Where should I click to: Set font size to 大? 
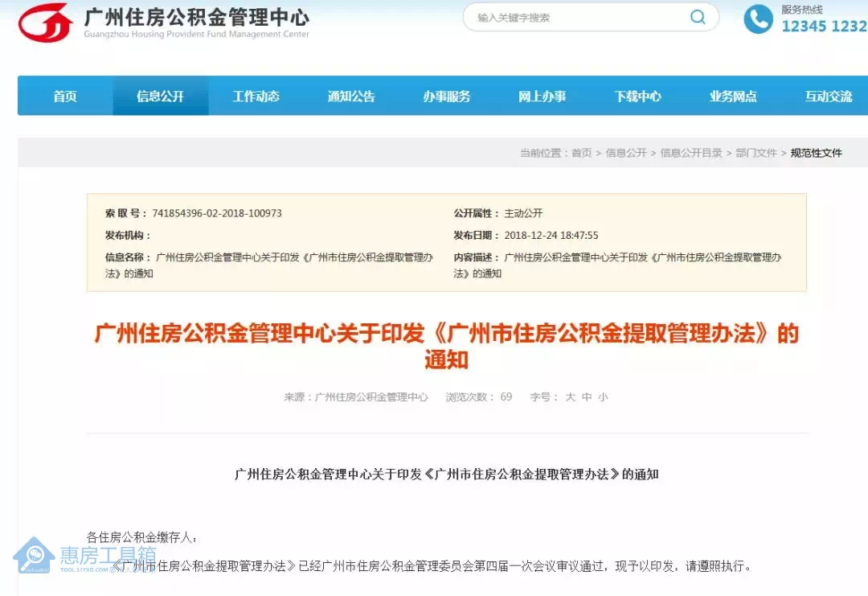pos(571,397)
